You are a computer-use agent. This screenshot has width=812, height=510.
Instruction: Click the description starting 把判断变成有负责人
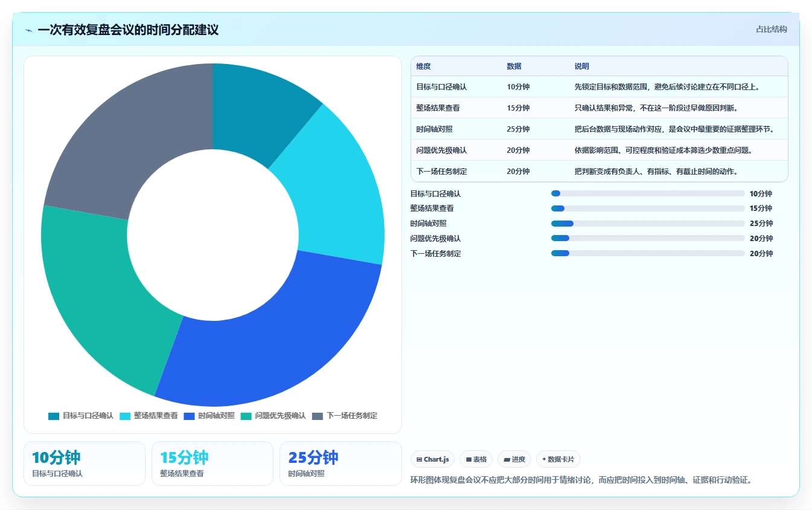pos(656,172)
